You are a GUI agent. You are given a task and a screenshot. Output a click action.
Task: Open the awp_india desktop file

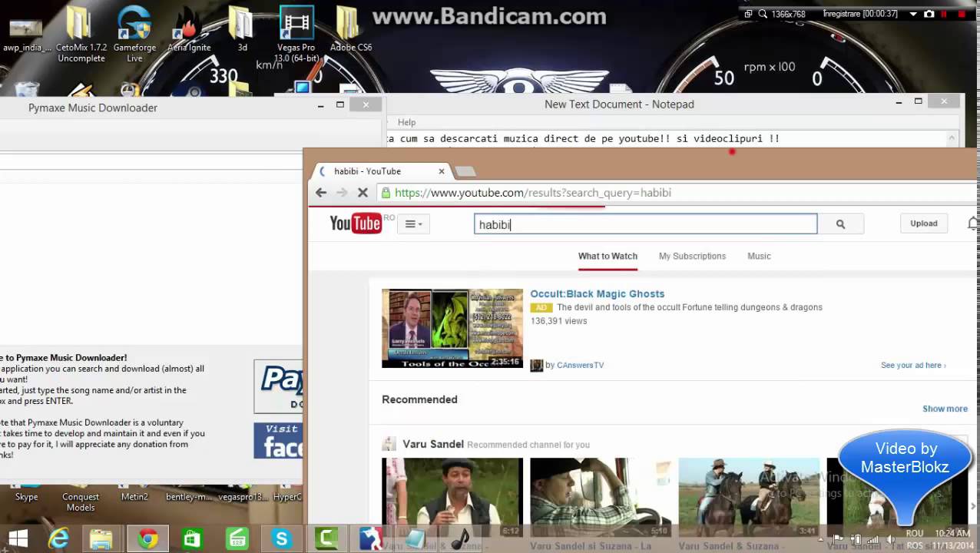(26, 31)
